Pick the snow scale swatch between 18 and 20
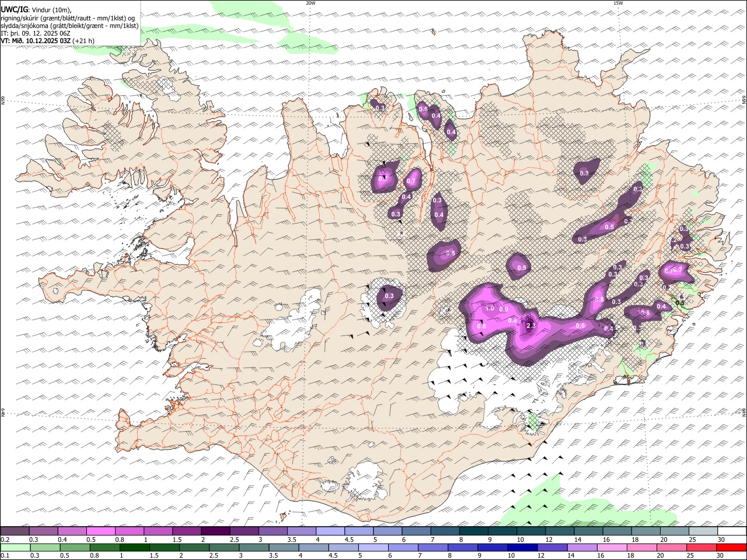This screenshot has width=747, height=560. (645, 531)
